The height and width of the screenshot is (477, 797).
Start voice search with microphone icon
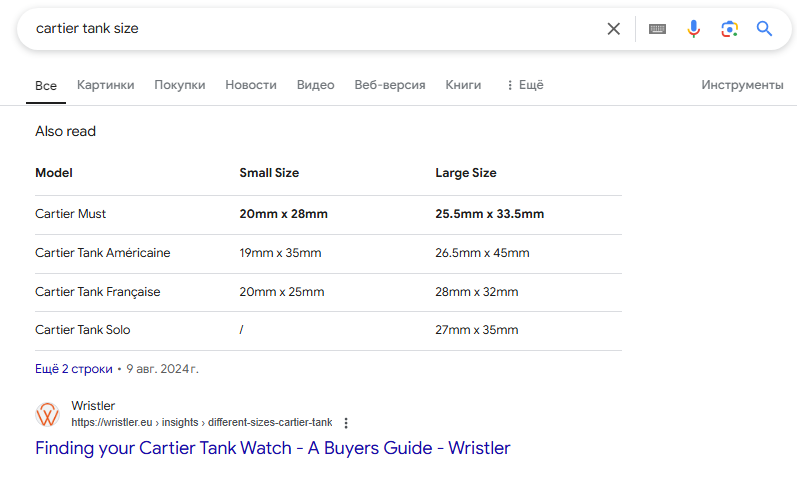pos(693,29)
